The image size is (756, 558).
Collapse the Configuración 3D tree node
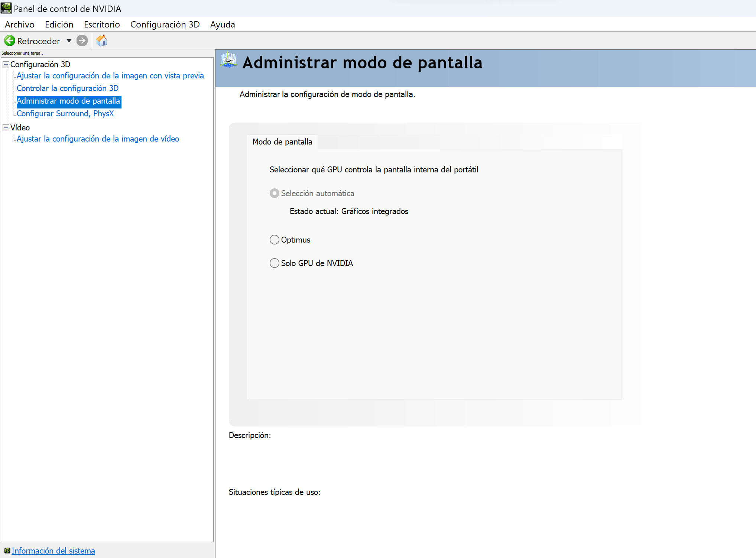(x=6, y=65)
